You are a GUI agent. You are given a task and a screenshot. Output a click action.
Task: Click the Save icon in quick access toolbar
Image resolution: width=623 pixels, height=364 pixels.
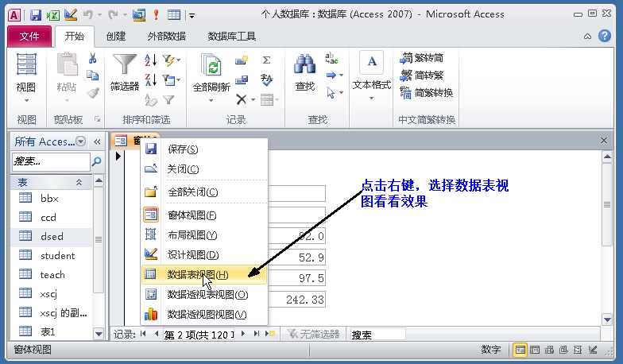[x=36, y=15]
